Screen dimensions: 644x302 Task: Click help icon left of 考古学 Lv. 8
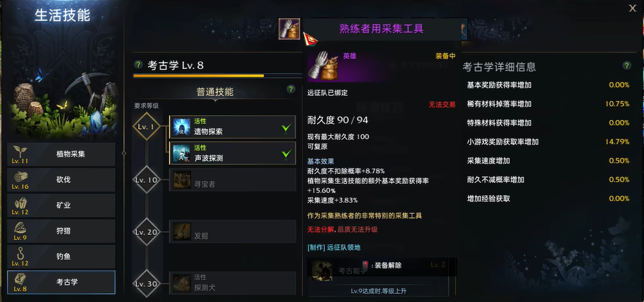139,65
